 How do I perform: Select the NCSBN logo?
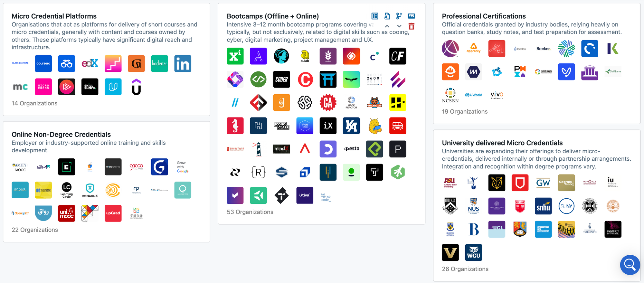[x=450, y=95]
